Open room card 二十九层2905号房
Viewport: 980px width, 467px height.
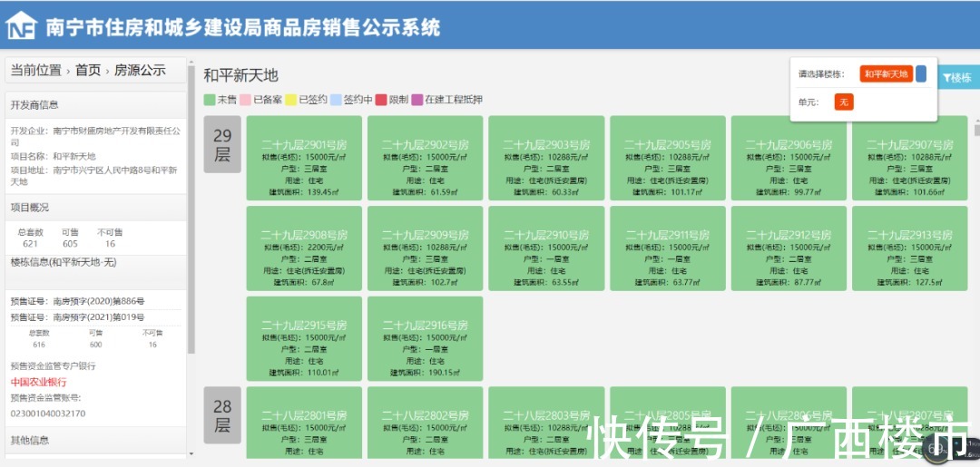(x=668, y=158)
